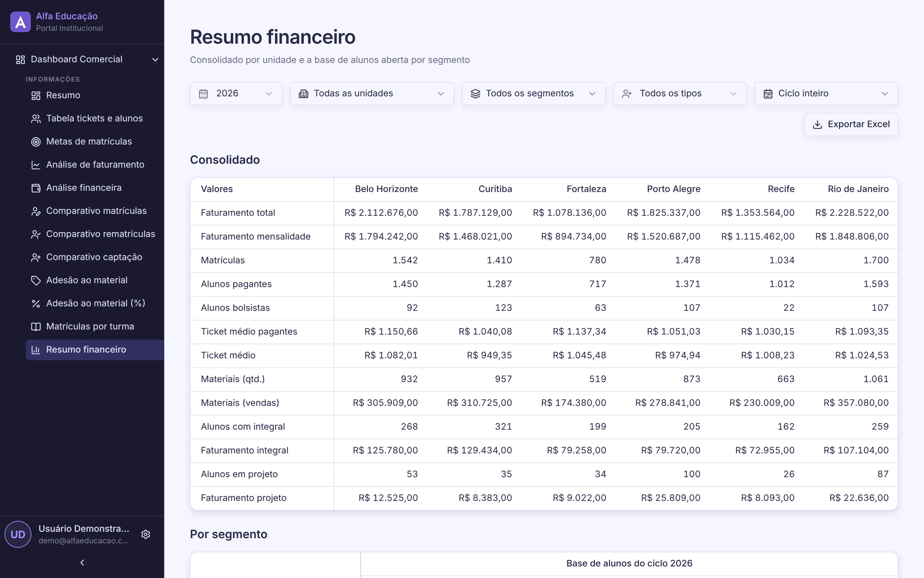
Task: Open the Todos os tipos dropdown
Action: click(x=680, y=94)
